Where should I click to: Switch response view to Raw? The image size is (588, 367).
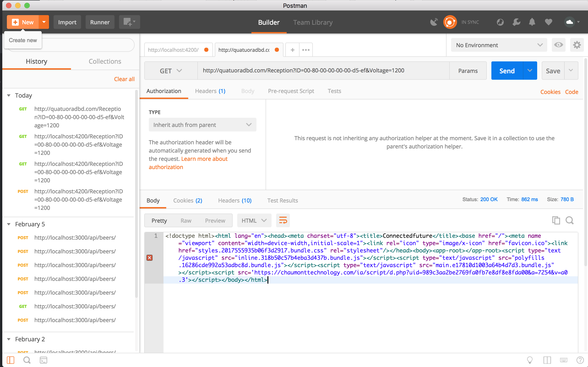coord(186,220)
